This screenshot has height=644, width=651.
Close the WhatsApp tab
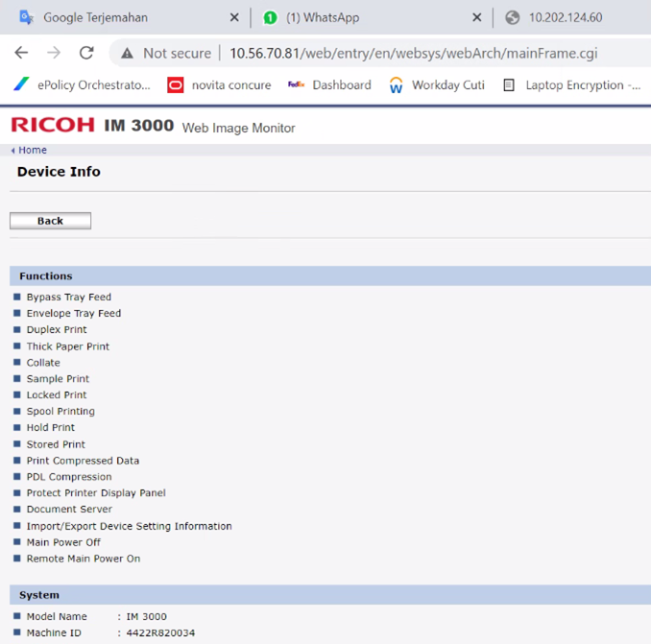[x=477, y=17]
